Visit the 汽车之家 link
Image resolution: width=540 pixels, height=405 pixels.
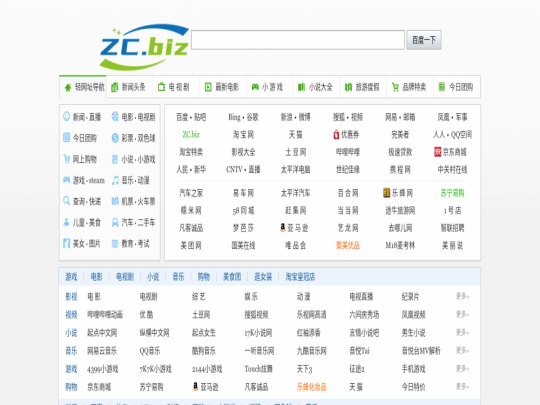coord(191,193)
